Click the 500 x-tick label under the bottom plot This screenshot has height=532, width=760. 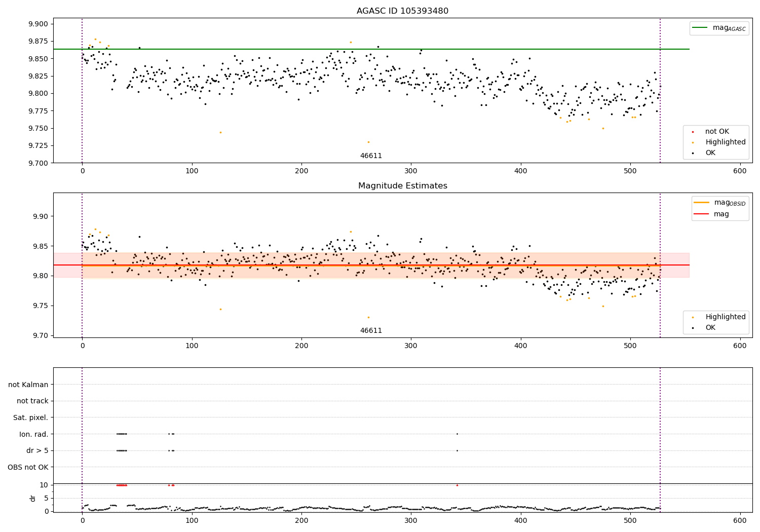[630, 520]
